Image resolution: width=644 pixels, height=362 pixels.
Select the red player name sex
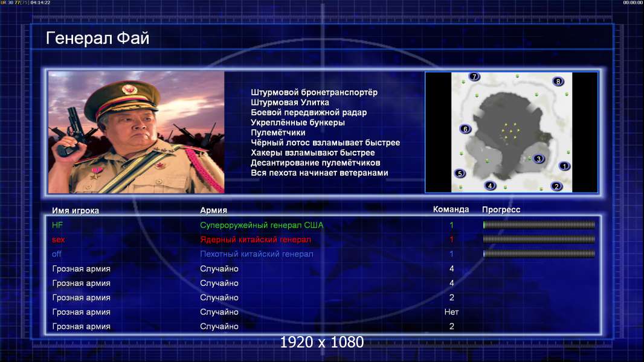point(59,240)
